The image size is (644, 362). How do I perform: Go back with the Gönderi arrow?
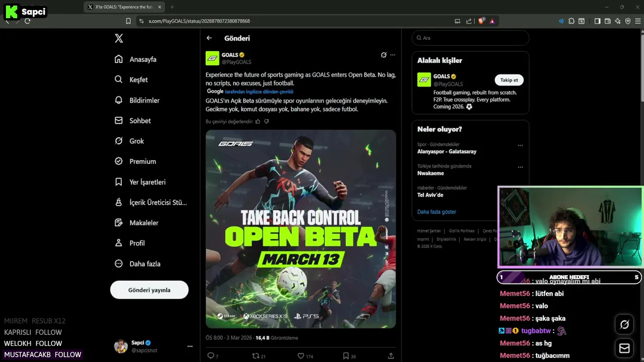(x=209, y=38)
